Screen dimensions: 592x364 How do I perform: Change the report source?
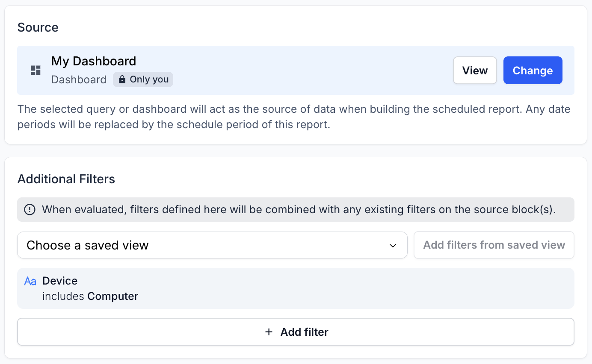(533, 70)
